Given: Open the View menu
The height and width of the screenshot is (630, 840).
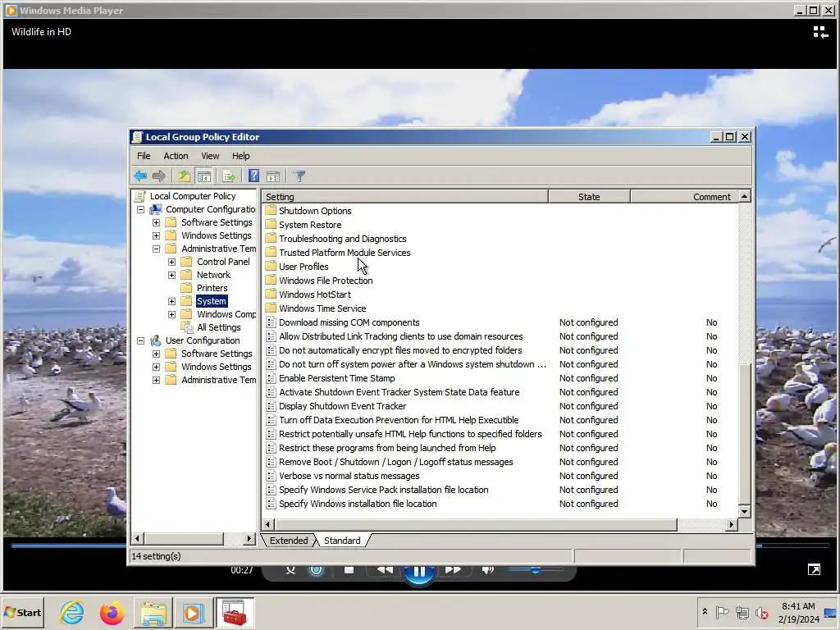Looking at the screenshot, I should coord(210,156).
